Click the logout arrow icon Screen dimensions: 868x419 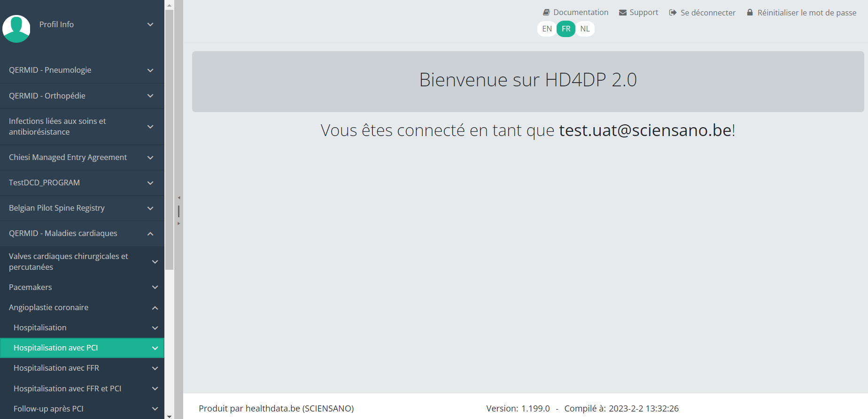click(673, 13)
